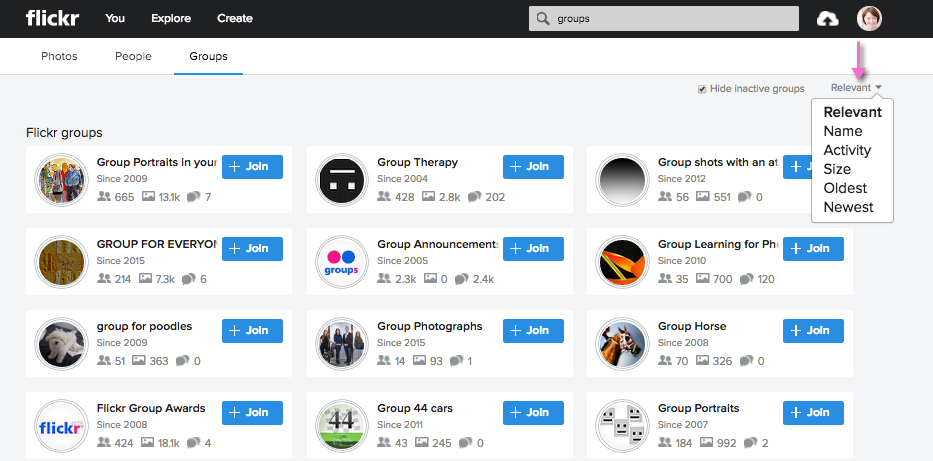The height and width of the screenshot is (461, 933).
Task: Open Group Horse avatar
Action: 622,344
